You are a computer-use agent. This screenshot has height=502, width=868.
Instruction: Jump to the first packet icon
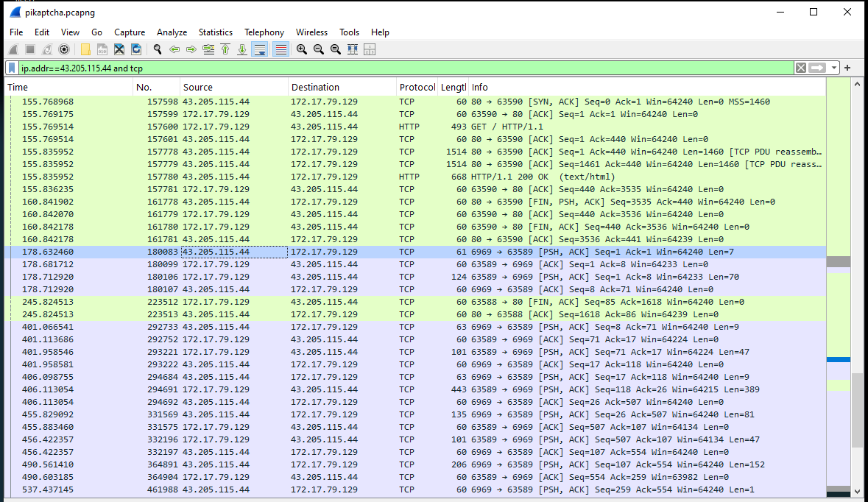225,50
